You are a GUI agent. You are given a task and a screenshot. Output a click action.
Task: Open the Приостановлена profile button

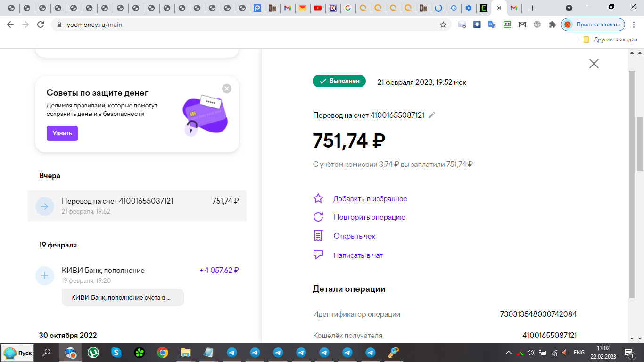pyautogui.click(x=593, y=25)
